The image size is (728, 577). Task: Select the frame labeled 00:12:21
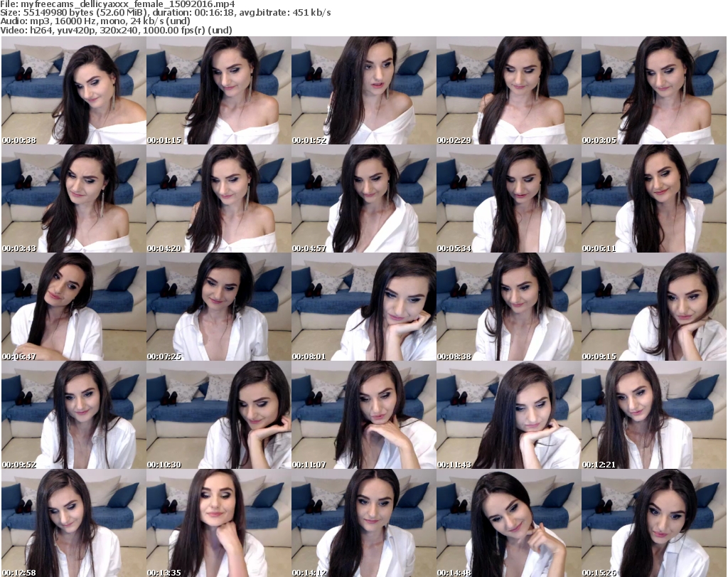(653, 415)
